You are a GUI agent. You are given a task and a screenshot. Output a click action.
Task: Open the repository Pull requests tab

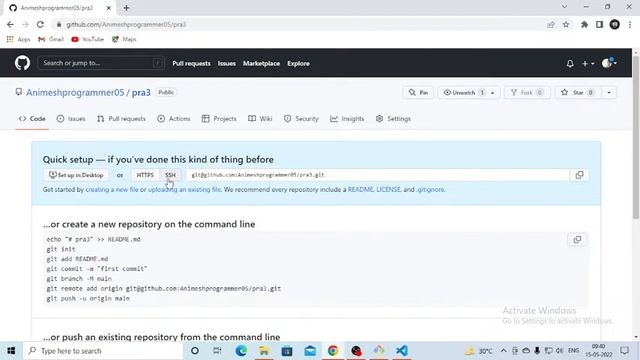click(x=121, y=119)
